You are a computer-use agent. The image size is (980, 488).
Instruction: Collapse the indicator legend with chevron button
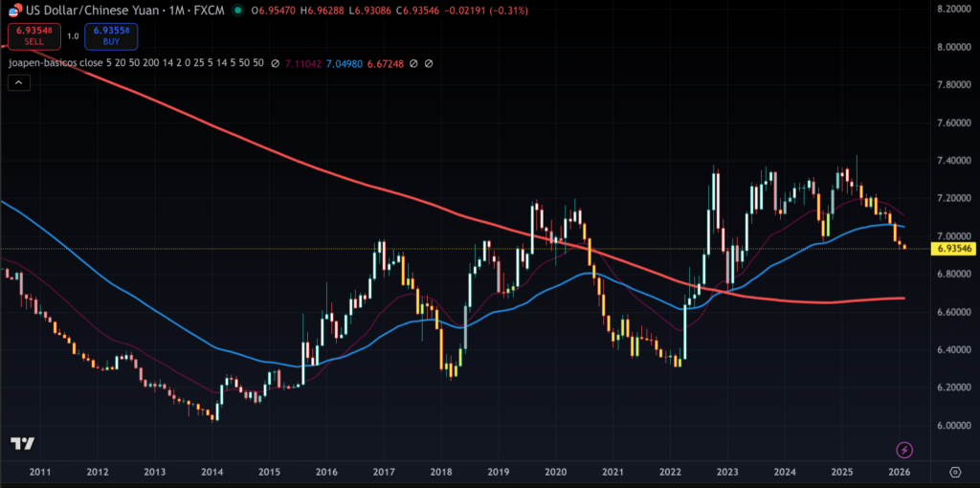pyautogui.click(x=18, y=83)
